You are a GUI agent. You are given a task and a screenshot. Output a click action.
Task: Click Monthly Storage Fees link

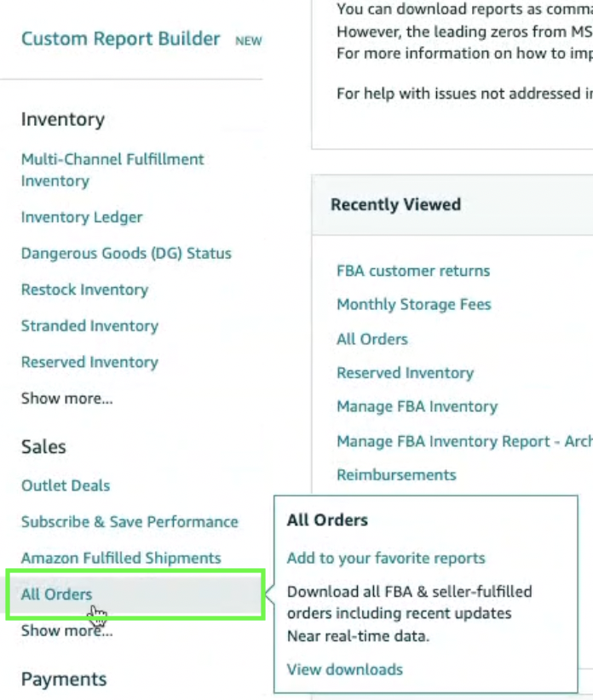pos(414,305)
